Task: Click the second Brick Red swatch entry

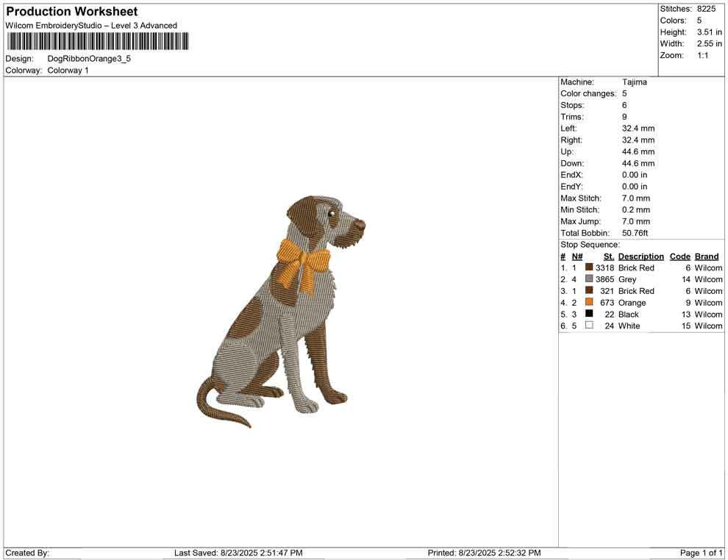Action: tap(588, 290)
